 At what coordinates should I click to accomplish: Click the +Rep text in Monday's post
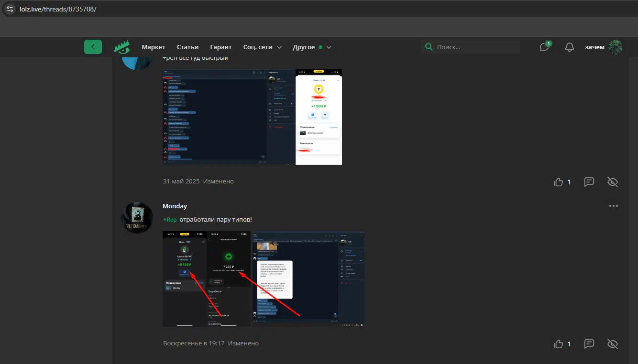[170, 219]
